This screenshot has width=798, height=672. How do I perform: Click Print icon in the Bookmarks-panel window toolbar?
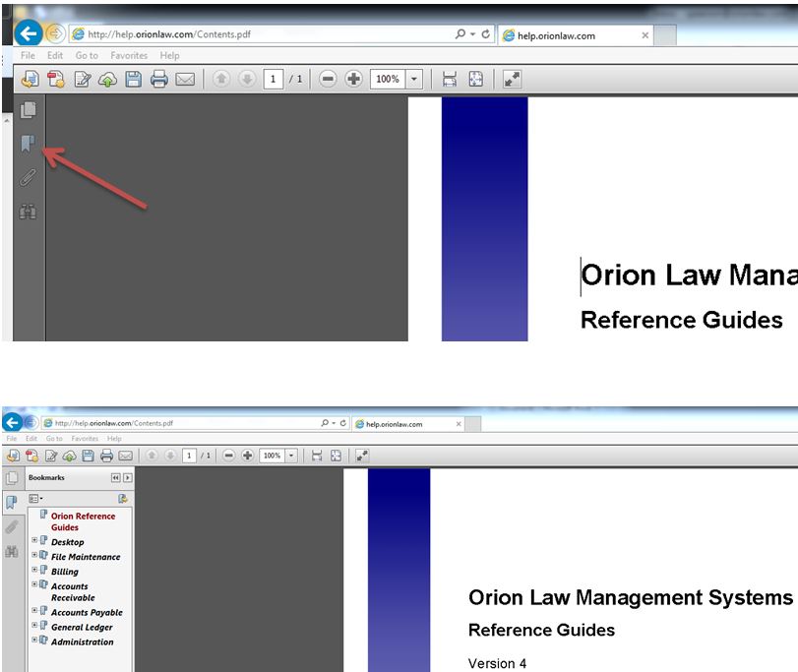pyautogui.click(x=106, y=456)
